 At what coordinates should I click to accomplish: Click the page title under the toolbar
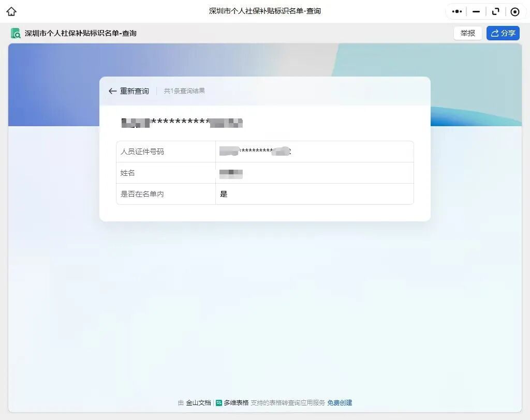pyautogui.click(x=80, y=33)
